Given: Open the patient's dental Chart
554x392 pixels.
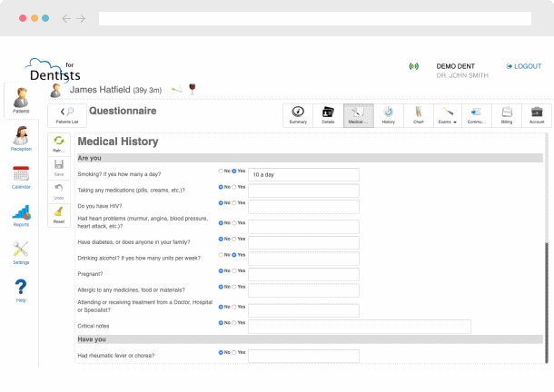Looking at the screenshot, I should pos(417,114).
